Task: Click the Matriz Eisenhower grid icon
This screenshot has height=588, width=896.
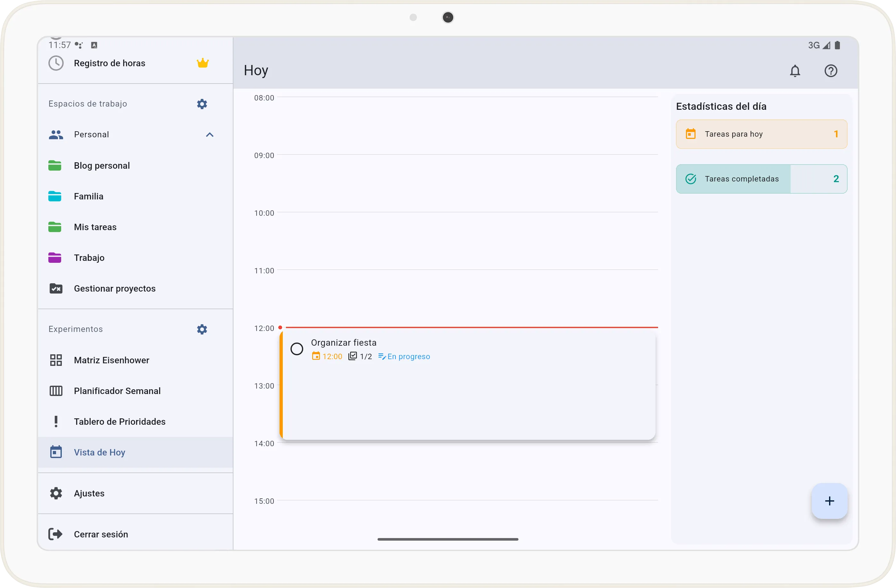Action: click(x=56, y=360)
